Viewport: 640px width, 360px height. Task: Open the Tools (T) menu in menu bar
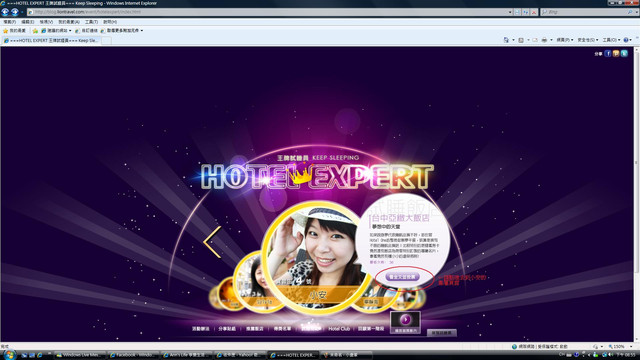click(x=91, y=22)
